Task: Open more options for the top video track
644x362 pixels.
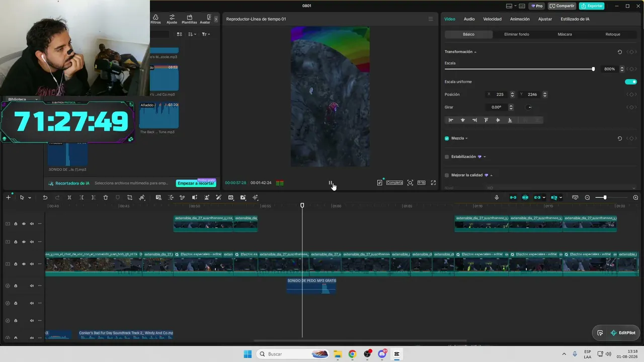Action: [x=40, y=224]
